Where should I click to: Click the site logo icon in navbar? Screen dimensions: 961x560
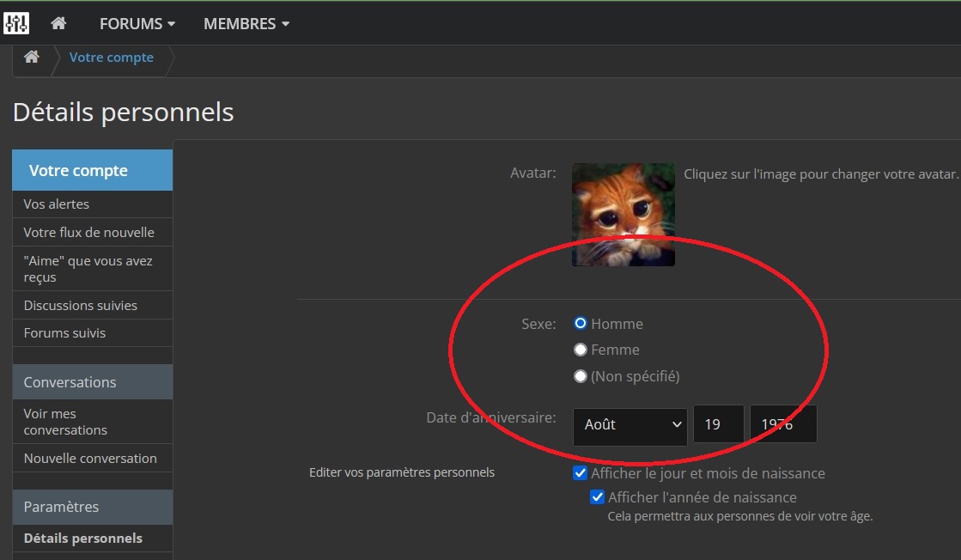(x=16, y=23)
